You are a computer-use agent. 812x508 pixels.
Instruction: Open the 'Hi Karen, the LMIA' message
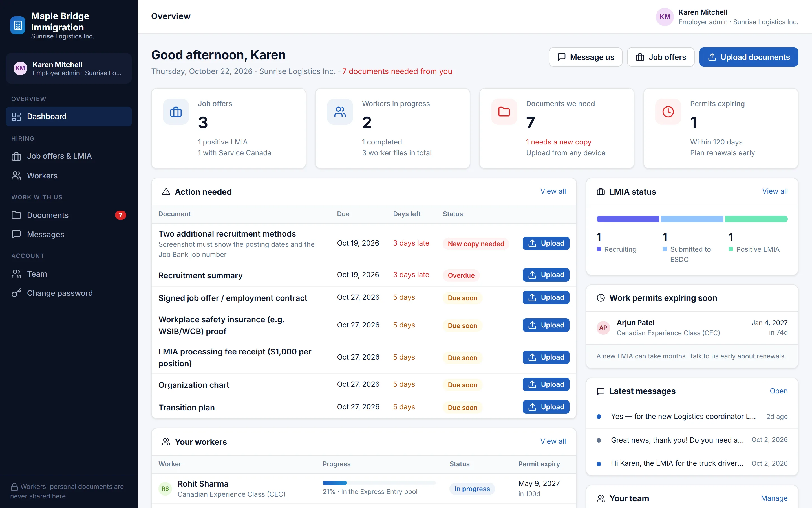pos(692,463)
